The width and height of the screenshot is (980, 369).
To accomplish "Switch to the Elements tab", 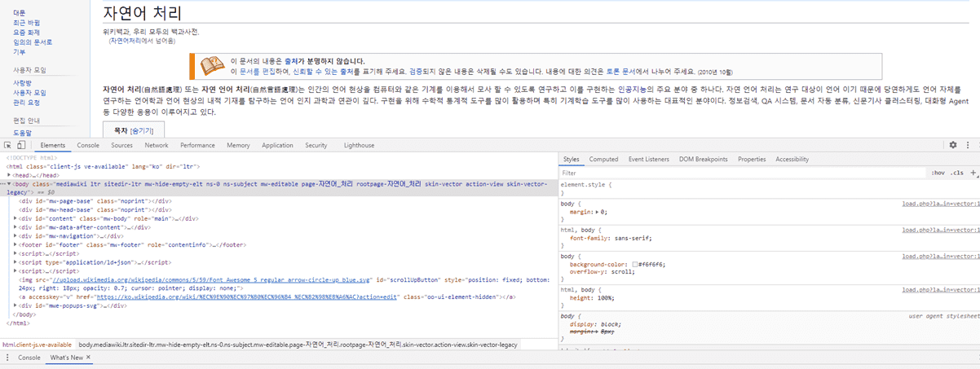I will (x=53, y=145).
